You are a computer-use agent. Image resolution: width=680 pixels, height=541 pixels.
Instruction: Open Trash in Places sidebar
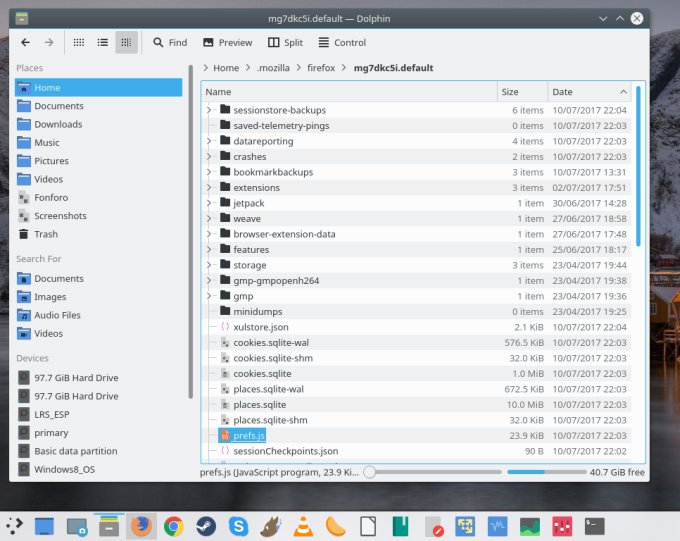pos(46,234)
